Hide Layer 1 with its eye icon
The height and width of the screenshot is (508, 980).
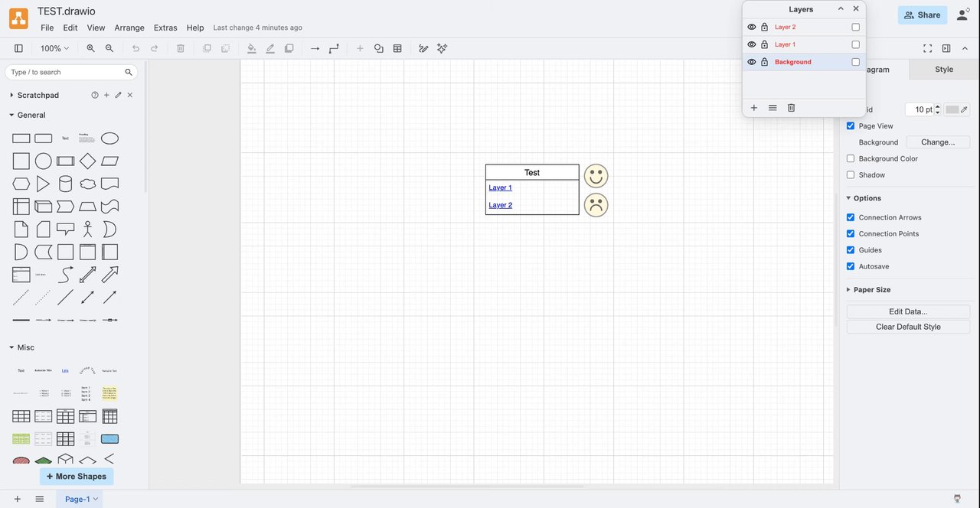click(x=752, y=44)
